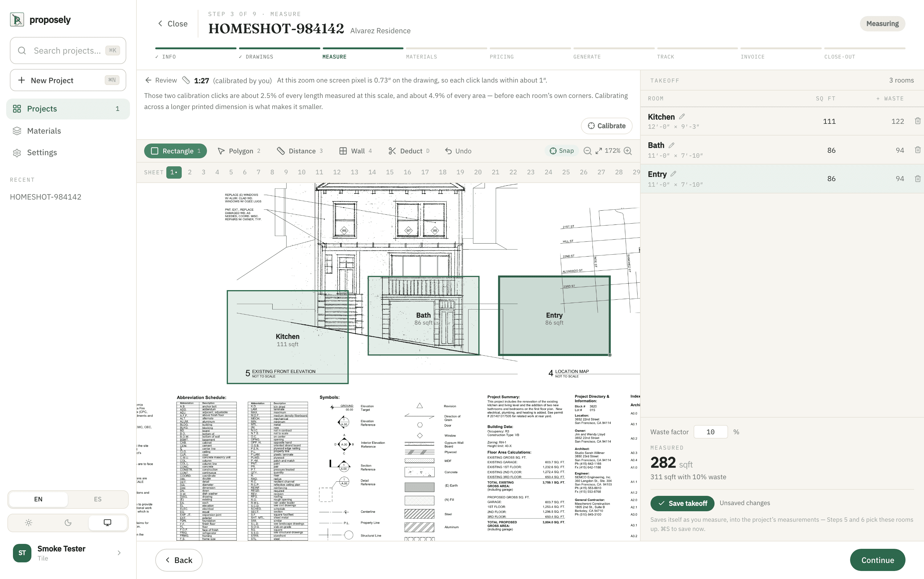The height and width of the screenshot is (579, 924).
Task: Toggle the Snap option
Action: click(561, 151)
